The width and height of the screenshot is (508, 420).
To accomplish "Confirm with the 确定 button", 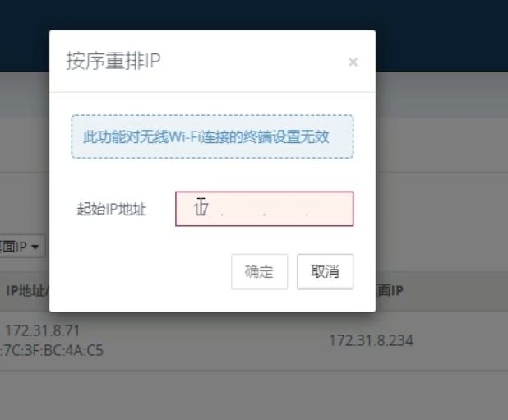I will (259, 272).
